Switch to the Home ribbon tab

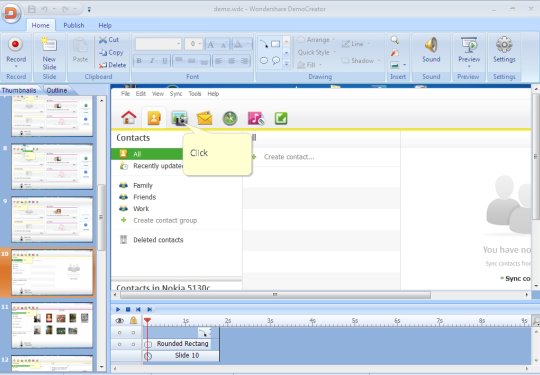[40, 25]
